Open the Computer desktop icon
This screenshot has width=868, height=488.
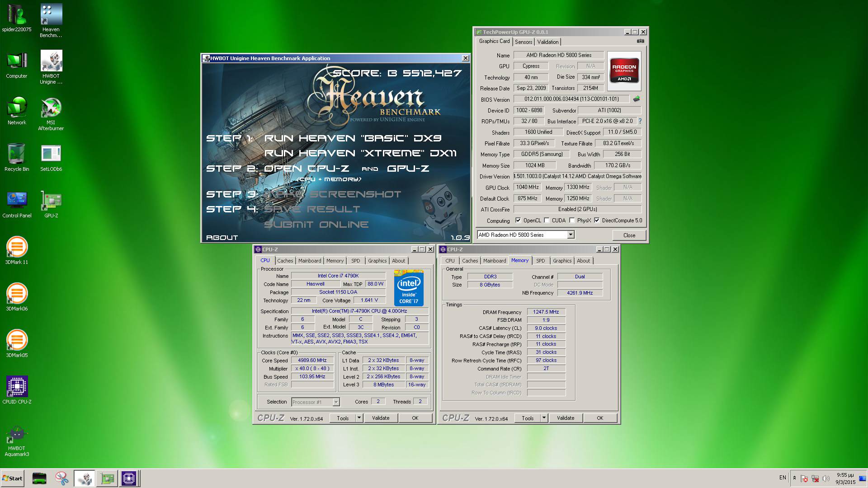click(x=17, y=65)
